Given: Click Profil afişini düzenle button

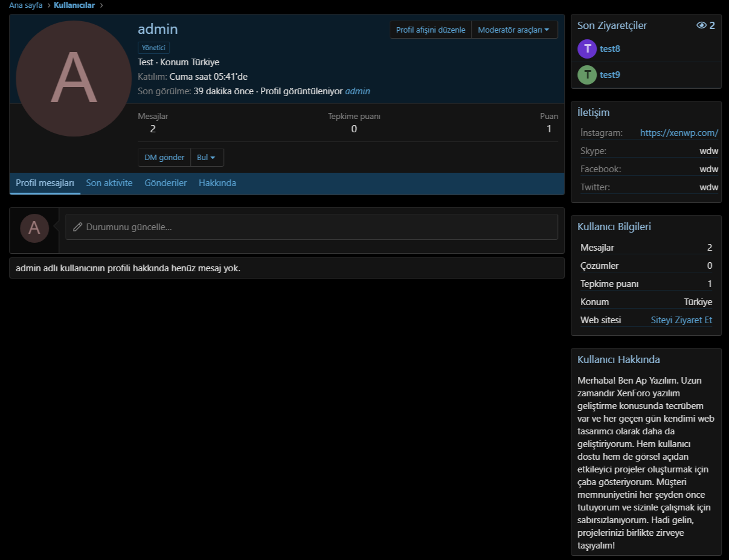Looking at the screenshot, I should 431,30.
